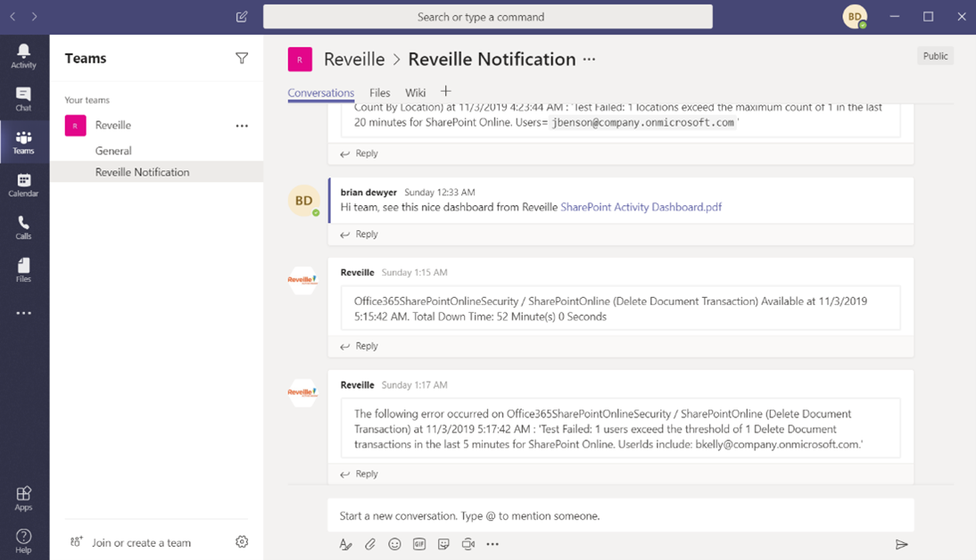Click the search or command box

point(487,17)
